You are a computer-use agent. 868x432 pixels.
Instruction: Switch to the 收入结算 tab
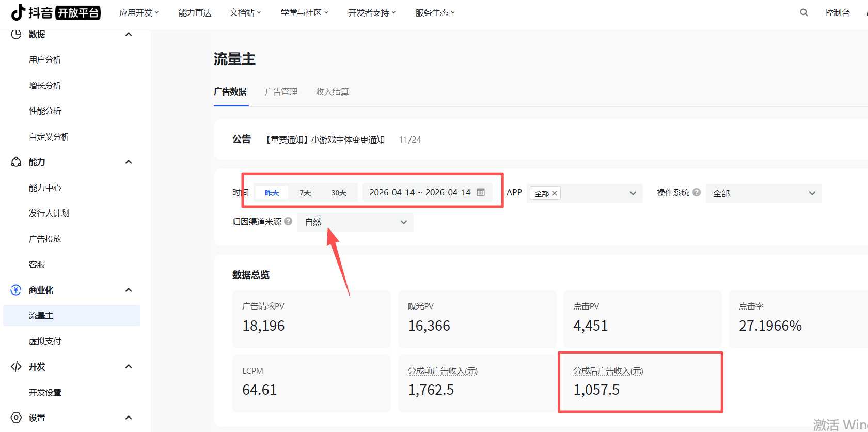(x=332, y=91)
